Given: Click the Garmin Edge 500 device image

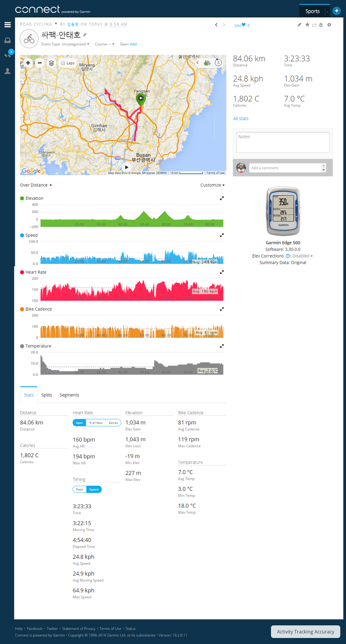Looking at the screenshot, I should click(283, 212).
